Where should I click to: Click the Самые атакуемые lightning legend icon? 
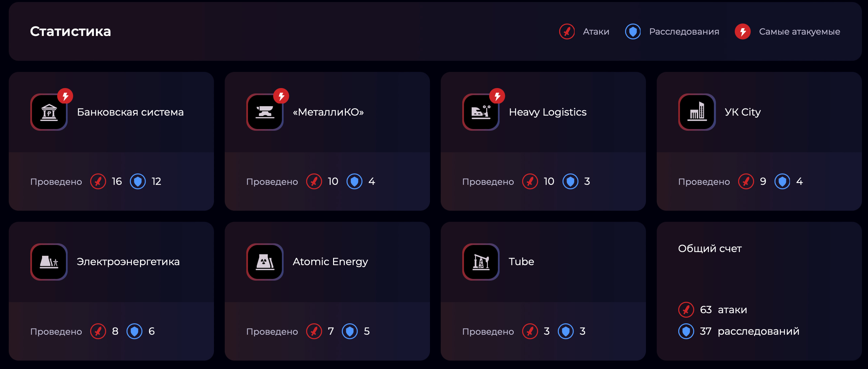[x=743, y=32]
